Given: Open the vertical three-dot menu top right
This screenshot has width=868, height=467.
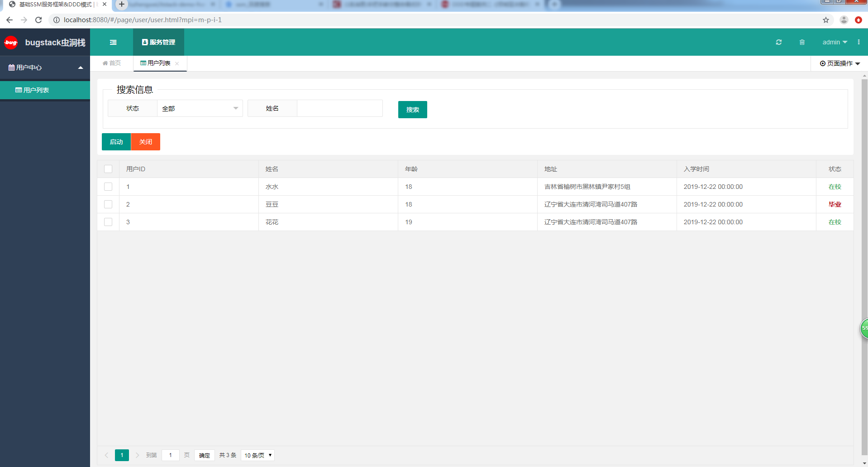Looking at the screenshot, I should pyautogui.click(x=858, y=42).
